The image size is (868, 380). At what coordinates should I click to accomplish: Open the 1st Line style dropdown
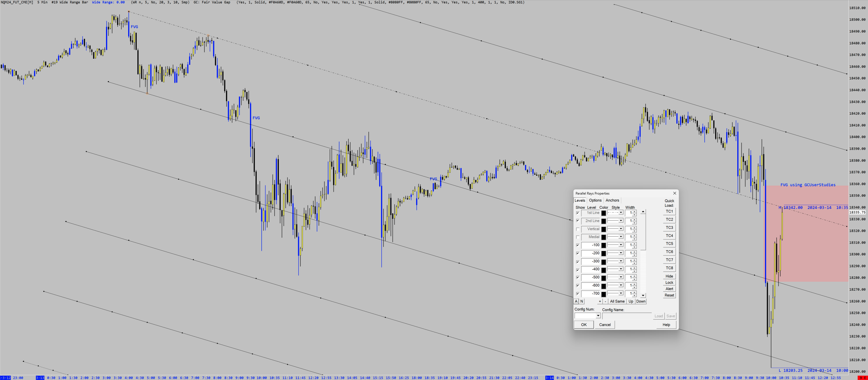[621, 213]
